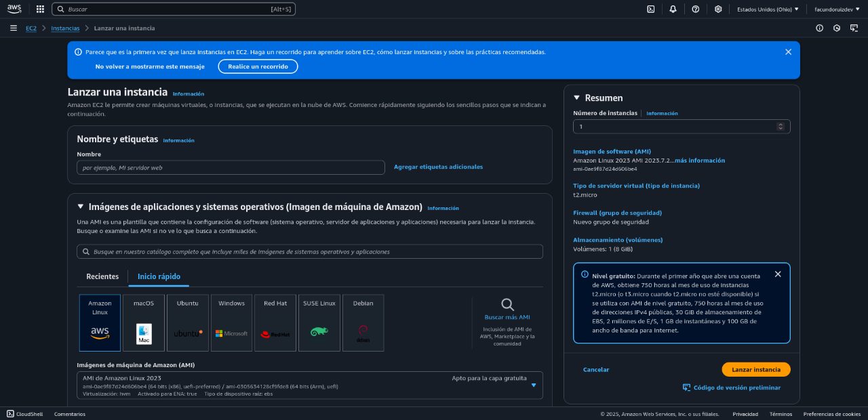Select the Inicio rápido tab

[x=159, y=276]
